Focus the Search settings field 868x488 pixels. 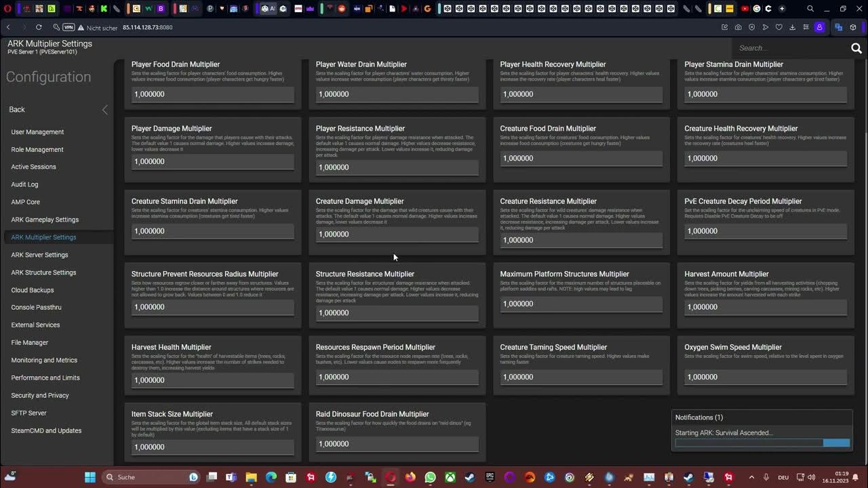click(x=790, y=48)
